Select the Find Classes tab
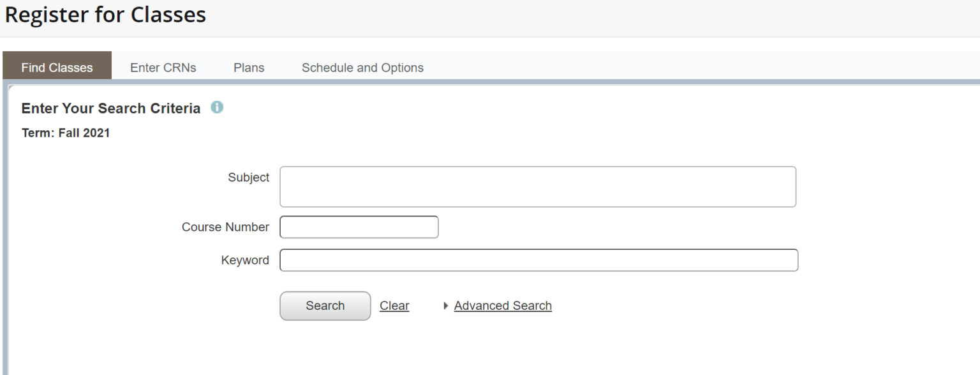This screenshot has width=980, height=375. (57, 66)
